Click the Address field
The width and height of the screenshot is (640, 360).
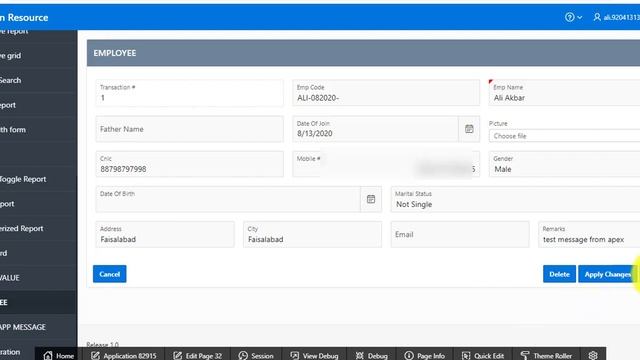point(165,234)
